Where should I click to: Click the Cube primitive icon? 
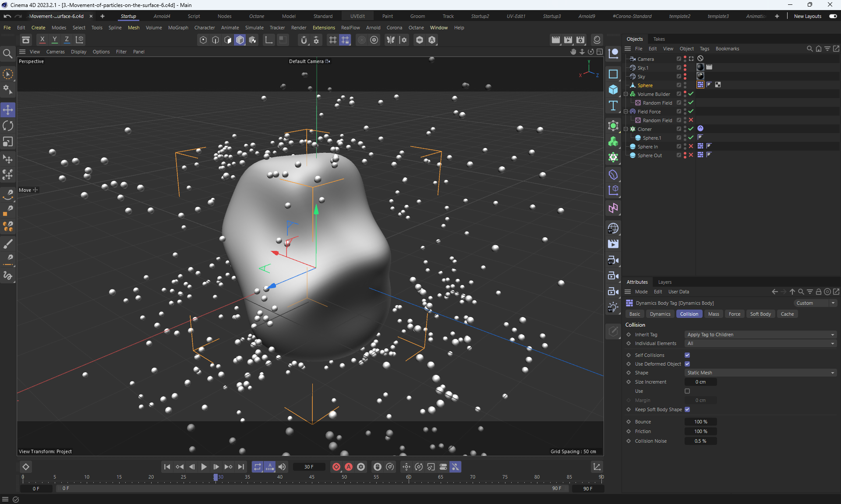coord(613,90)
